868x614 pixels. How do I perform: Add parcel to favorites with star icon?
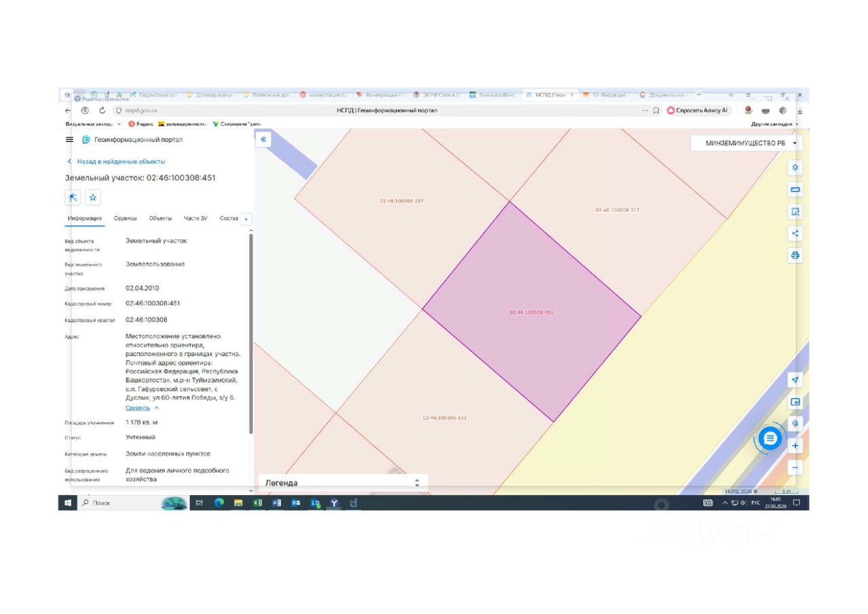[x=94, y=197]
